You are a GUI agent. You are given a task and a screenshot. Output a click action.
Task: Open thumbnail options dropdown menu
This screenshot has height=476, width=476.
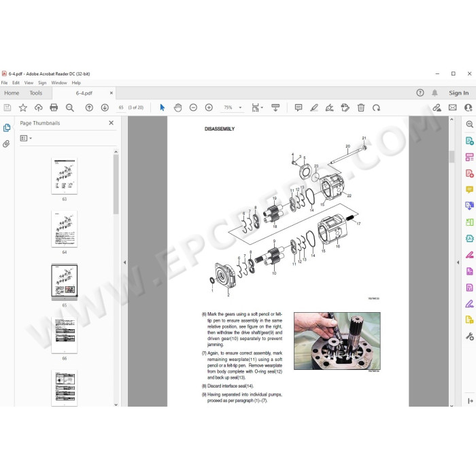pos(26,138)
